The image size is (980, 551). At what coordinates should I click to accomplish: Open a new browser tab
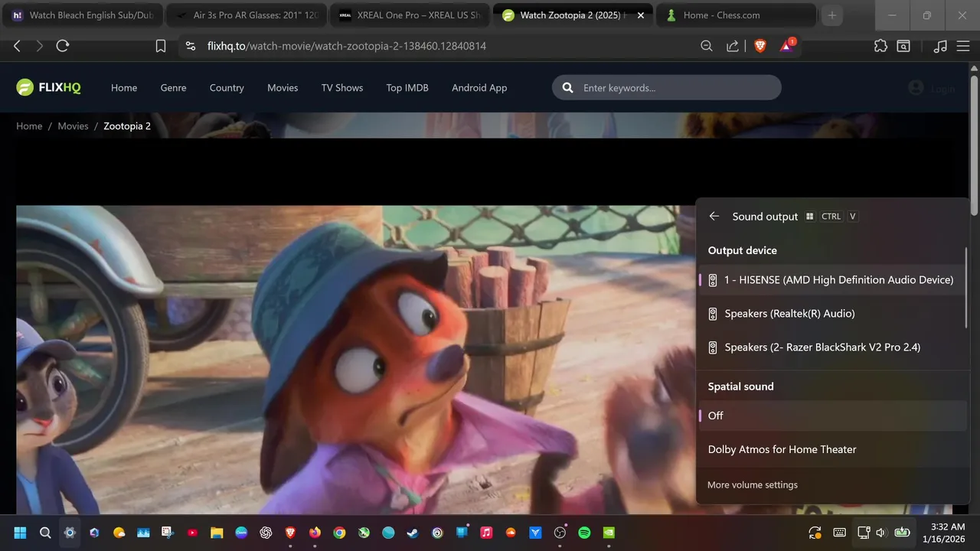click(x=831, y=15)
